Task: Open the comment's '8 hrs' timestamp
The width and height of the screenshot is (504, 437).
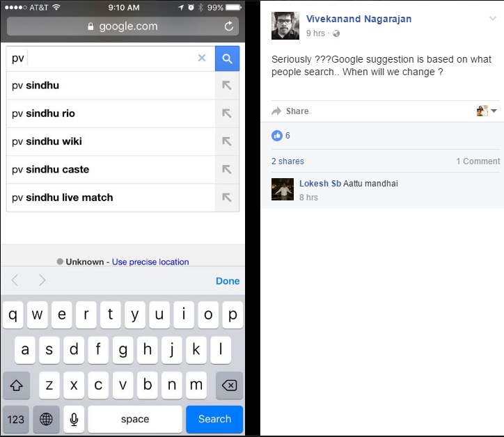Action: pyautogui.click(x=308, y=198)
